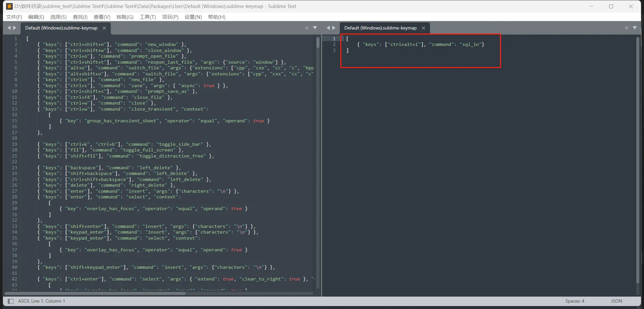Close the right pane keymap tab
The height and width of the screenshot is (309, 644).
pos(424,28)
